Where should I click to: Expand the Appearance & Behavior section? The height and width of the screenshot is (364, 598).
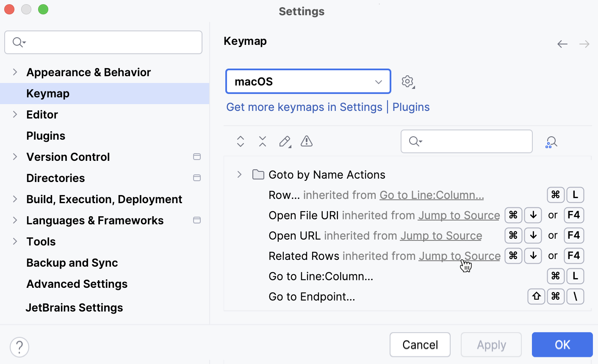[15, 72]
